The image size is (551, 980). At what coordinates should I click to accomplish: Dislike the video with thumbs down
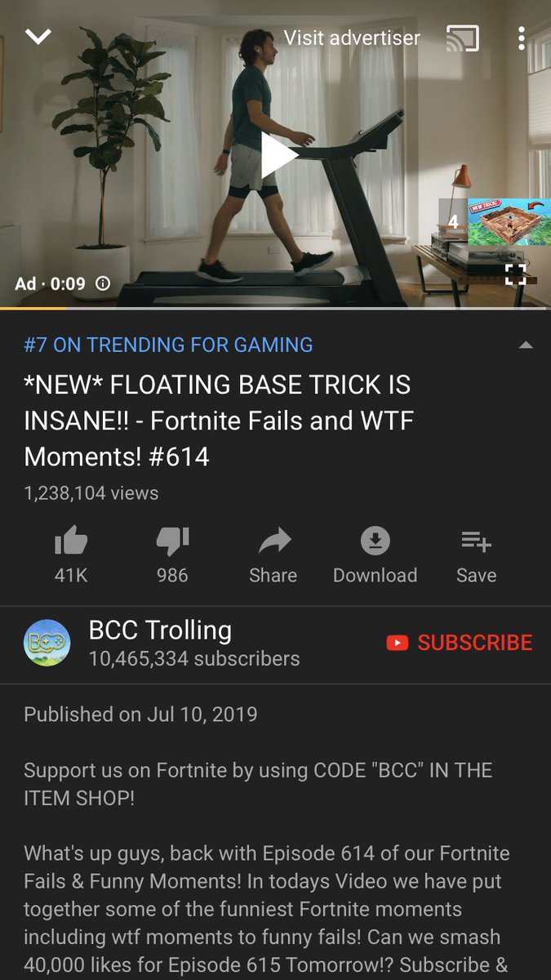pyautogui.click(x=172, y=555)
